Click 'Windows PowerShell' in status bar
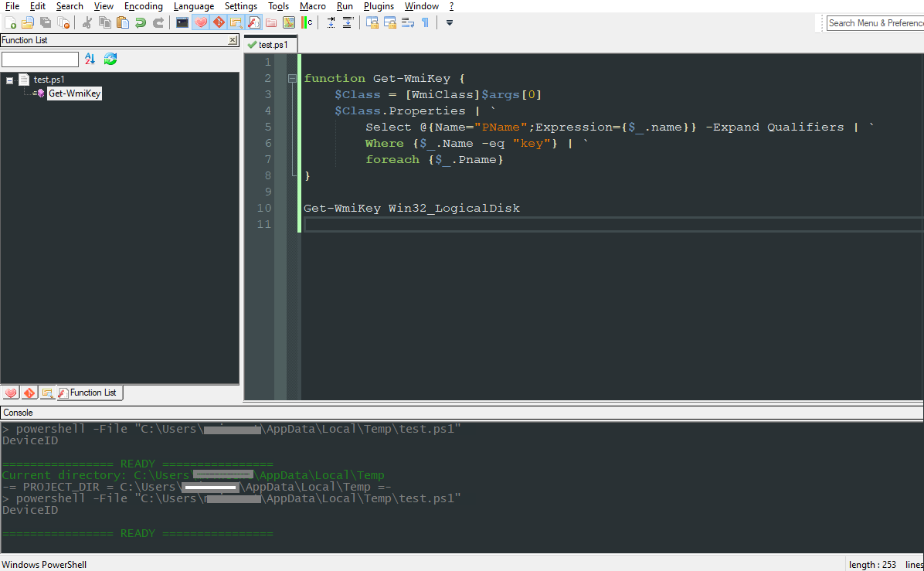924x571 pixels. point(44,565)
